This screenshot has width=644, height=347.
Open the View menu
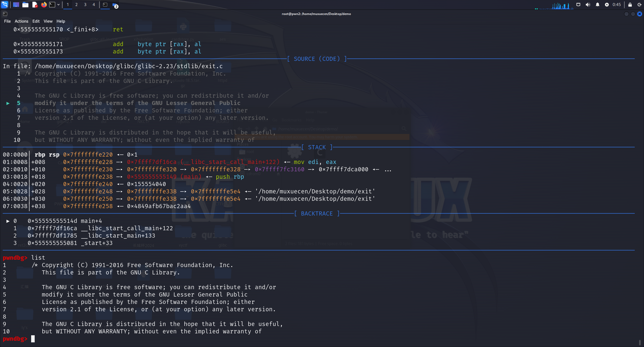point(48,21)
